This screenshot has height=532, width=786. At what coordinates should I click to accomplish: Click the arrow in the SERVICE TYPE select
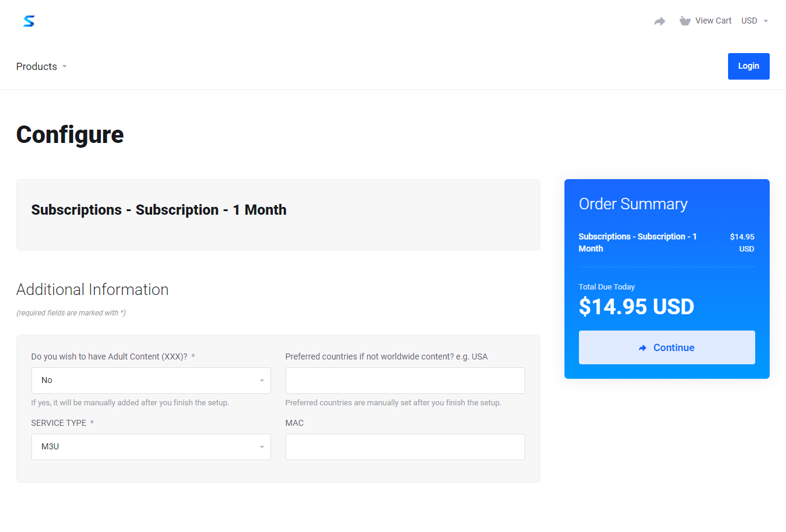pyautogui.click(x=262, y=447)
